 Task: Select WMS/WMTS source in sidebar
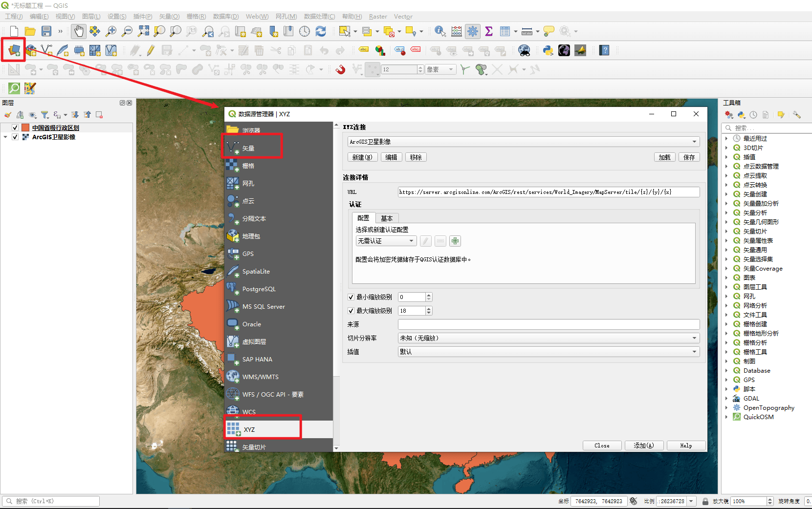pyautogui.click(x=260, y=377)
